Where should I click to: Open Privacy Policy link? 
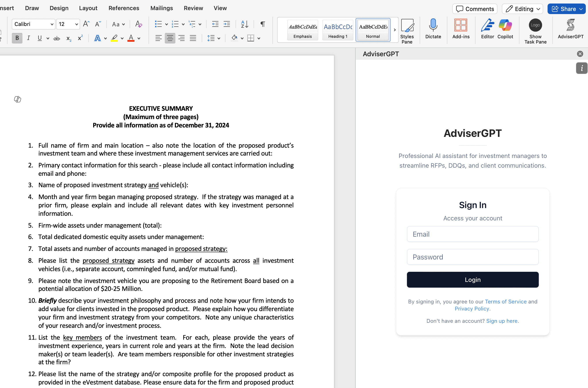(472, 308)
